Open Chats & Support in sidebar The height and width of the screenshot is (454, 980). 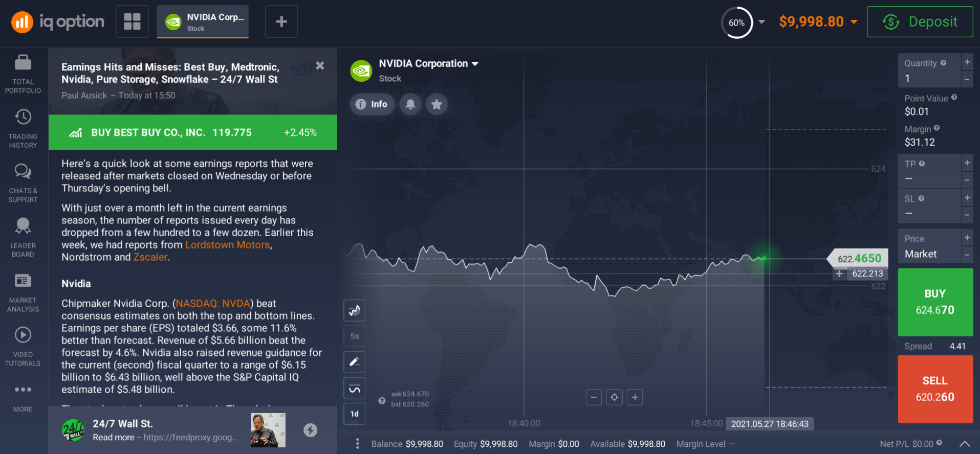23,184
